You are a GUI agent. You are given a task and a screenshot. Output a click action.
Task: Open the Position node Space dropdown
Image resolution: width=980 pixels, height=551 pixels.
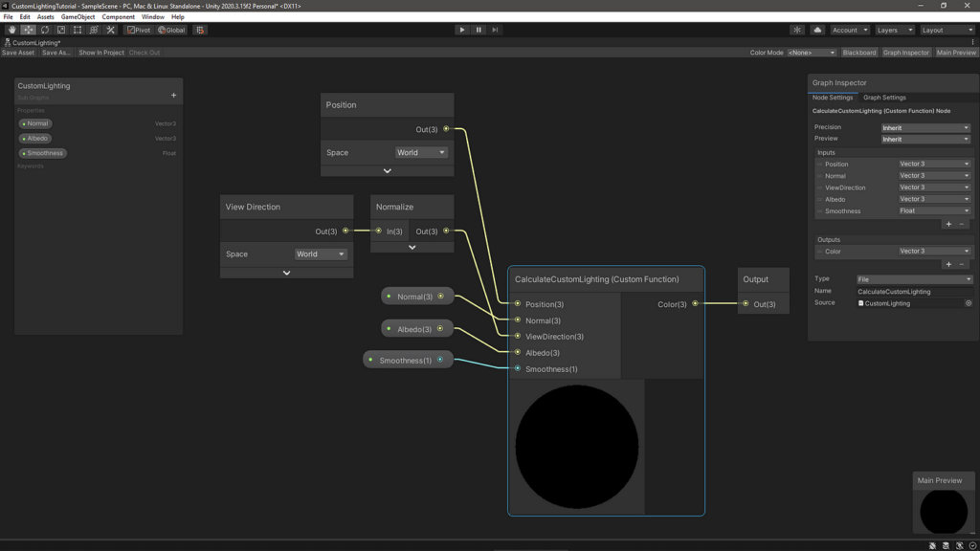pos(421,152)
